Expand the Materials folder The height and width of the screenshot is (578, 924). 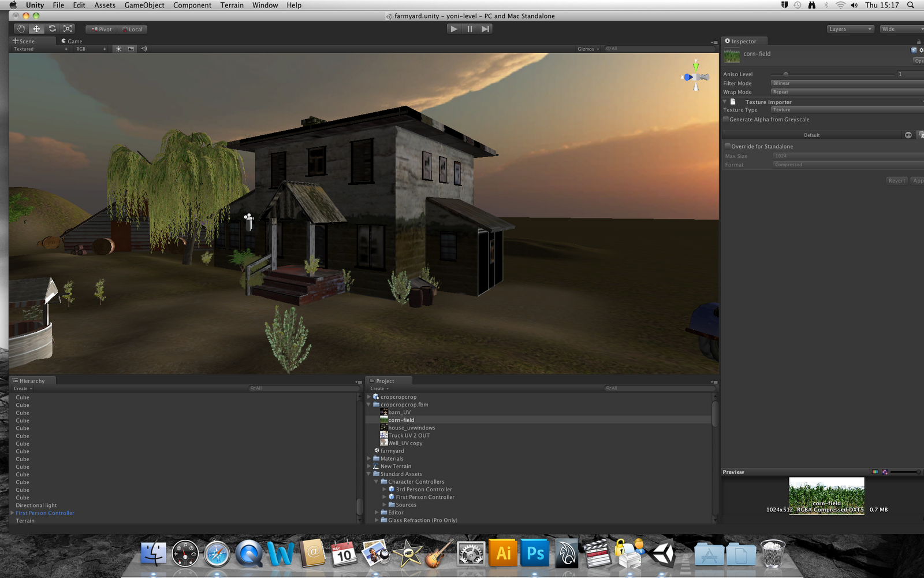(x=369, y=458)
